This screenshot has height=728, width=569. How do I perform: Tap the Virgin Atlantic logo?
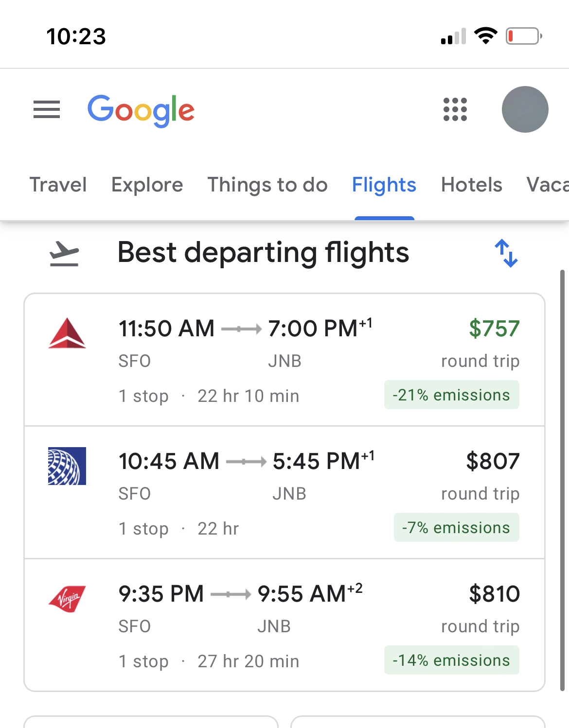(x=67, y=599)
